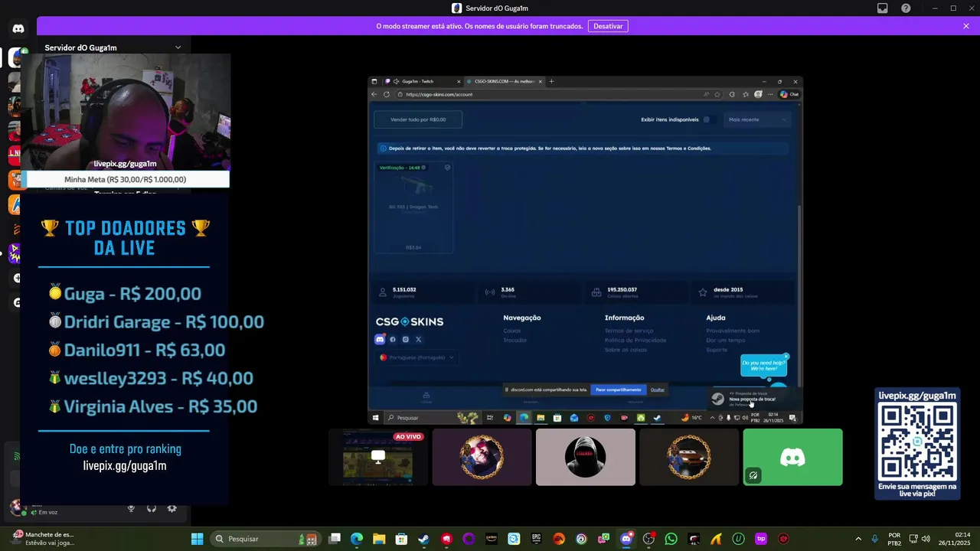980x551 pixels.
Task: Open Task View on taskbar
Action: pyautogui.click(x=335, y=539)
